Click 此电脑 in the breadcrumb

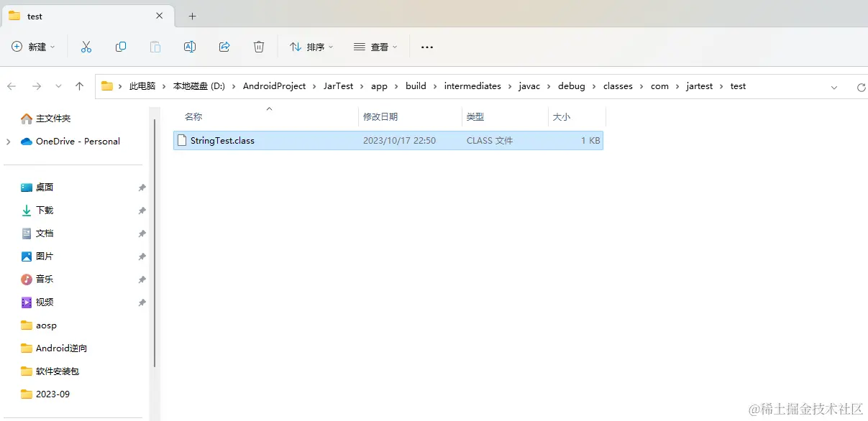click(142, 86)
